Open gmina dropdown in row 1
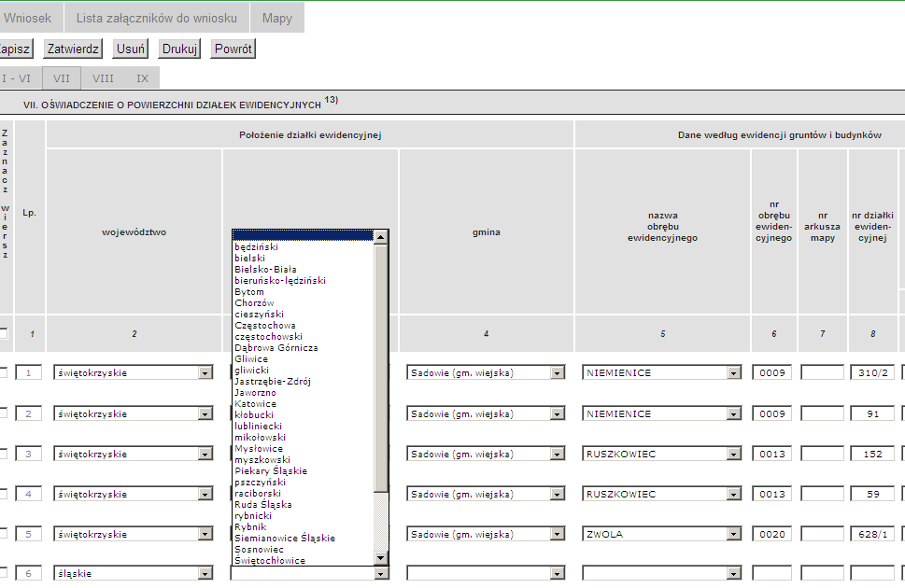The image size is (905, 588). (x=486, y=372)
